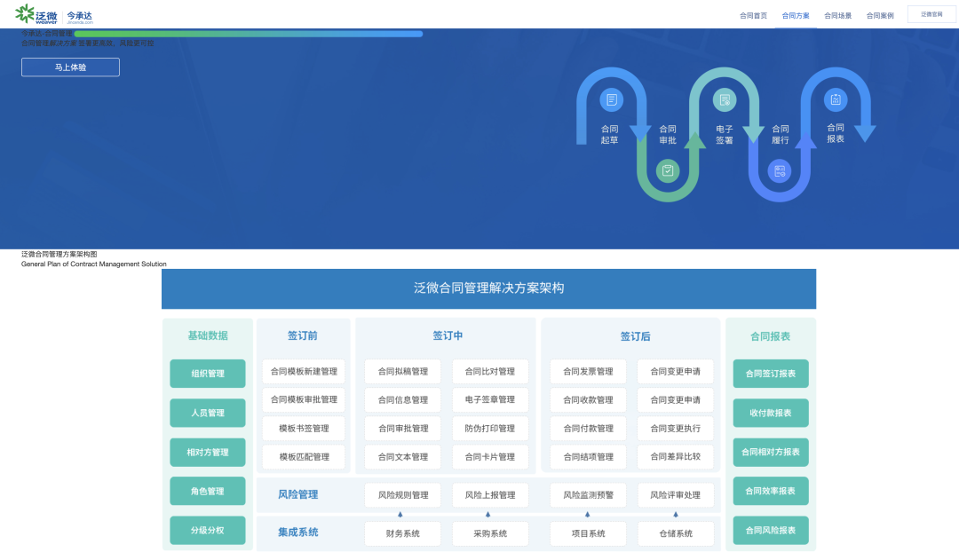Image resolution: width=959 pixels, height=560 pixels.
Task: Click the 签订后 column heading
Action: tap(636, 336)
